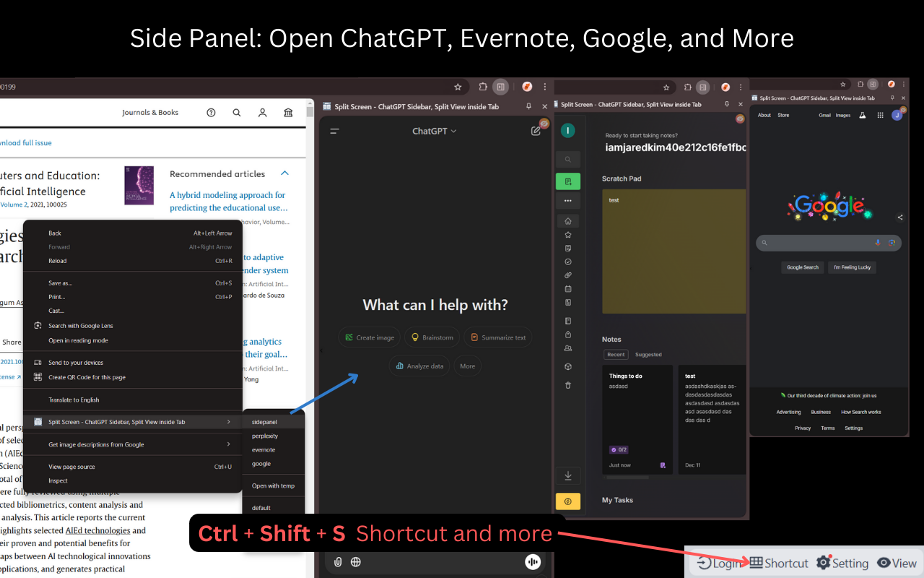The image size is (924, 578).
Task: Click the help question mark icon on the journal page
Action: [x=211, y=113]
